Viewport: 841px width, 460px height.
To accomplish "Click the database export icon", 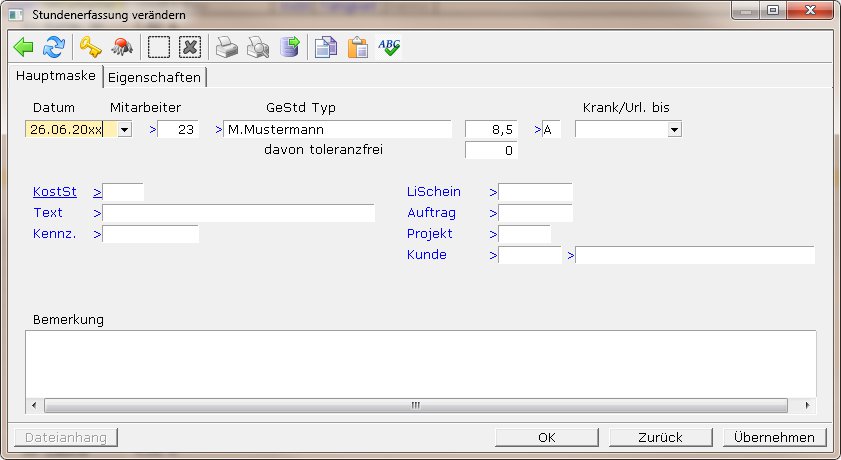I will point(289,47).
